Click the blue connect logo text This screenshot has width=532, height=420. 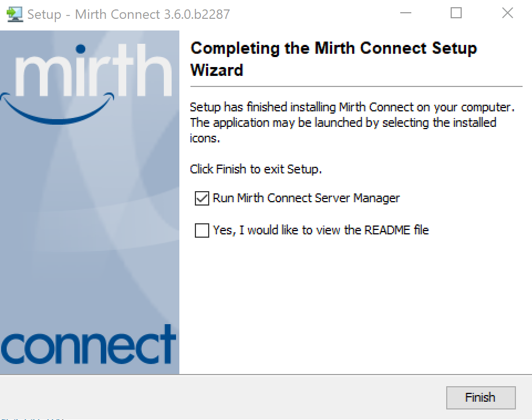88,345
